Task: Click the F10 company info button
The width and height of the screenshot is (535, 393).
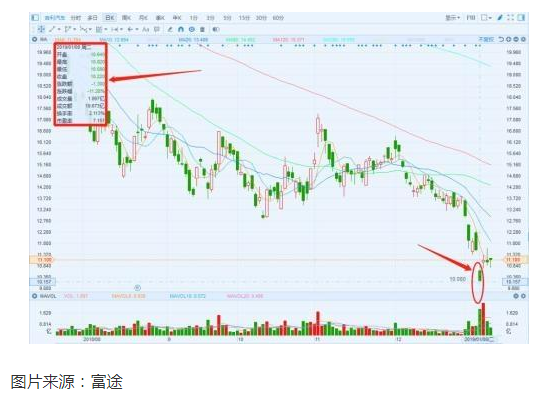Action: point(471,17)
